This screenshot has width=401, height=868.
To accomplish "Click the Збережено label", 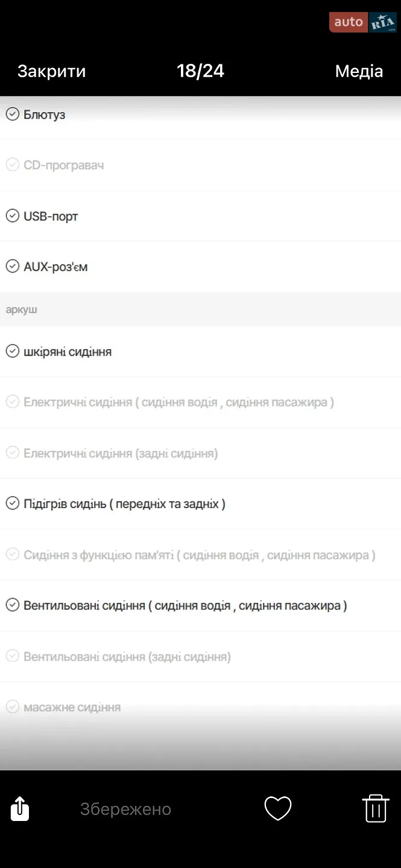I will click(125, 809).
